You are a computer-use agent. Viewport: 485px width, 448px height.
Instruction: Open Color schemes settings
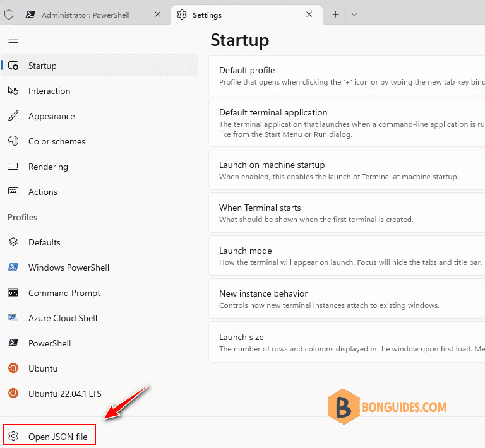(x=99, y=141)
